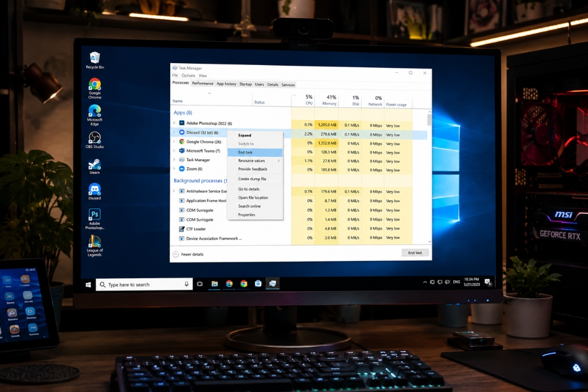Switch to the Details tab

pos(273,85)
